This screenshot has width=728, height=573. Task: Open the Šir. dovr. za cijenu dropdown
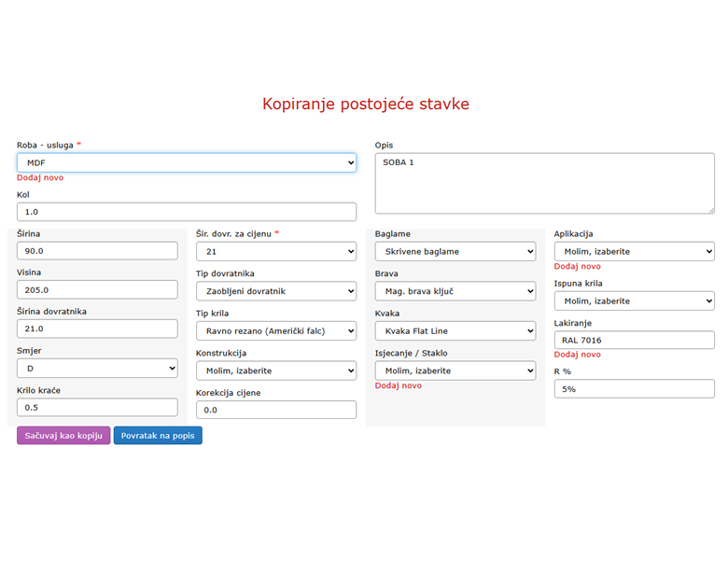(x=275, y=252)
